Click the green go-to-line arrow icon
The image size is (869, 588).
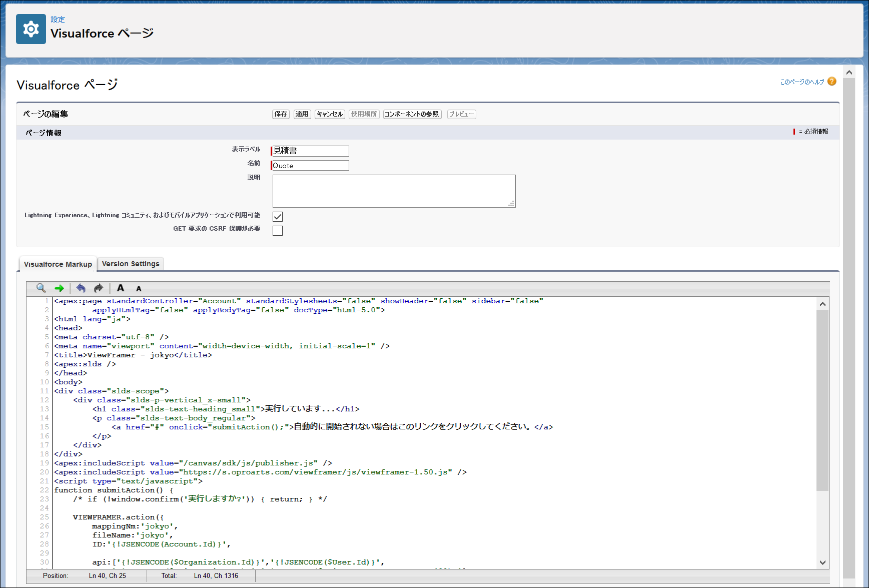coord(59,288)
